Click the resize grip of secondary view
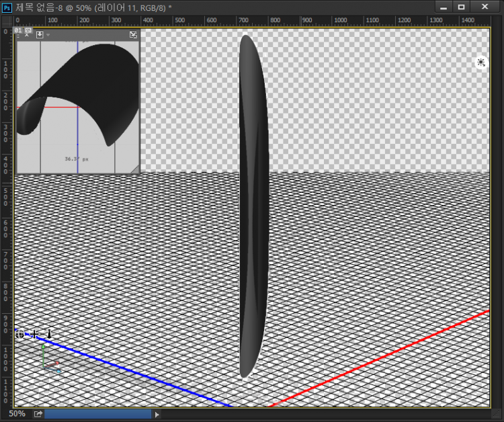Screen dimensions: 504x422 pos(135,169)
